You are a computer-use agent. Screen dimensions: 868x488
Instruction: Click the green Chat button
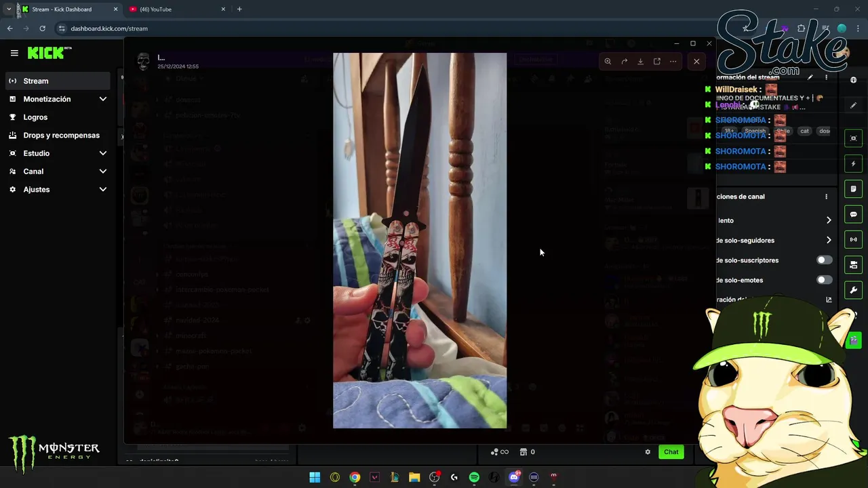pos(671,452)
